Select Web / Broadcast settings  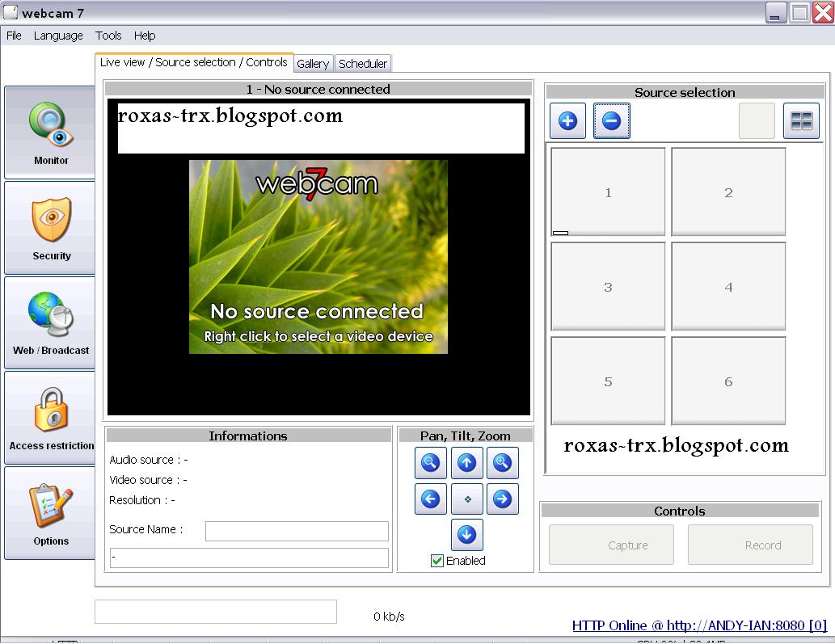pos(50,322)
